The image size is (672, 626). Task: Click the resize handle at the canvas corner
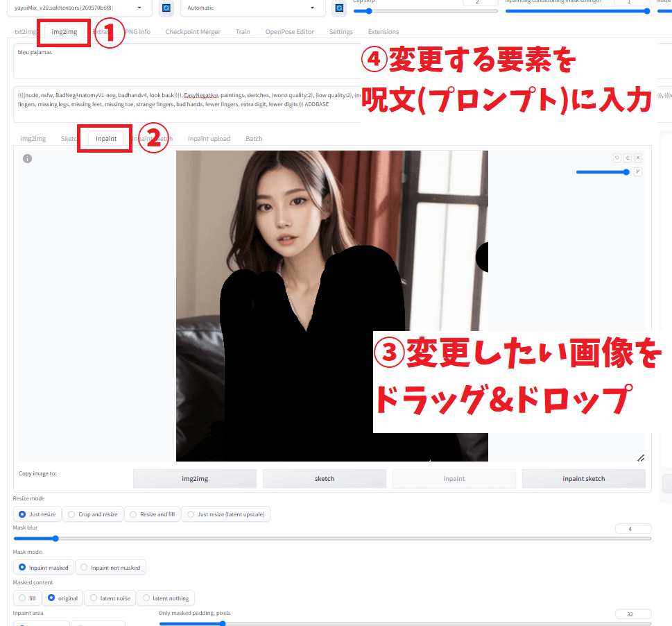pyautogui.click(x=641, y=457)
